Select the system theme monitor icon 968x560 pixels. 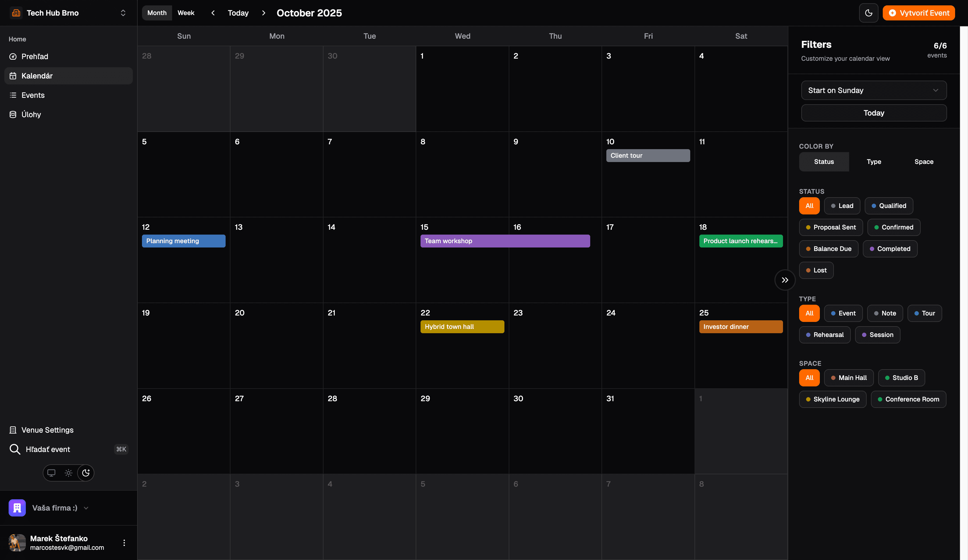click(x=51, y=472)
